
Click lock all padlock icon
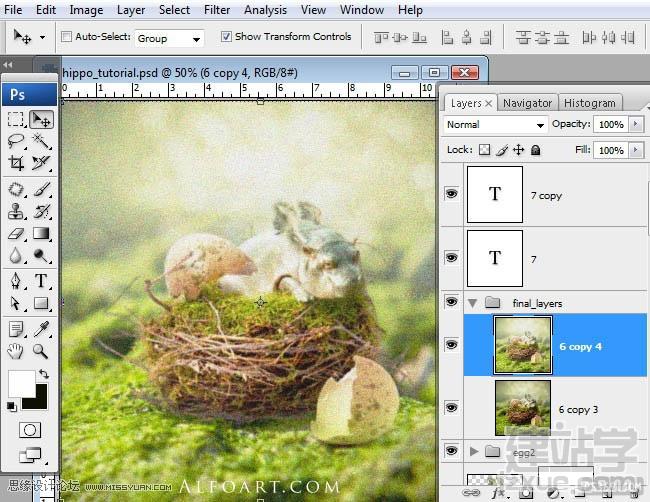pos(536,150)
